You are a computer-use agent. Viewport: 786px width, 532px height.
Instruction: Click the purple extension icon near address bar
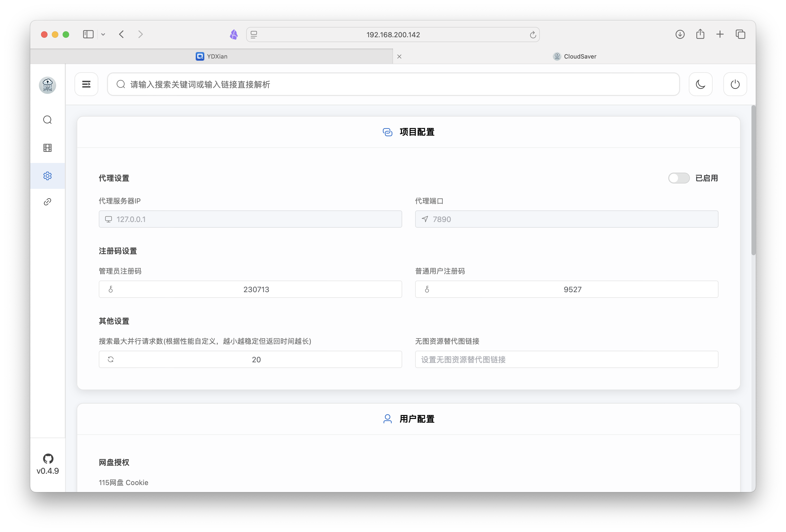234,35
